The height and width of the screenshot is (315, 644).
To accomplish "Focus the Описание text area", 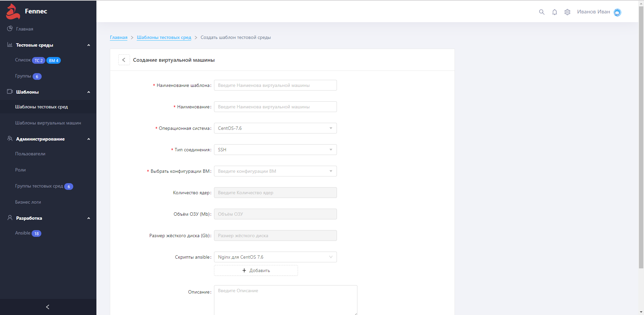I will point(286,300).
